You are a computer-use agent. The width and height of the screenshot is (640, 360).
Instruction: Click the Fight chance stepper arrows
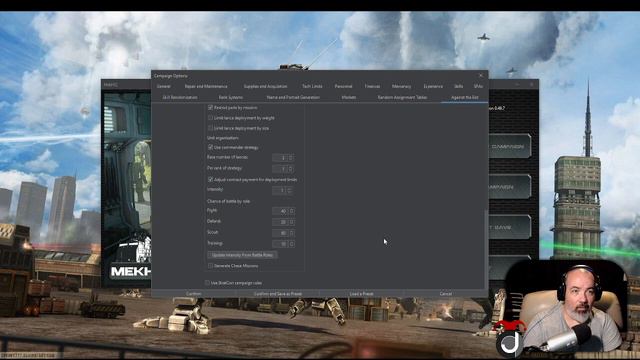coord(292,211)
